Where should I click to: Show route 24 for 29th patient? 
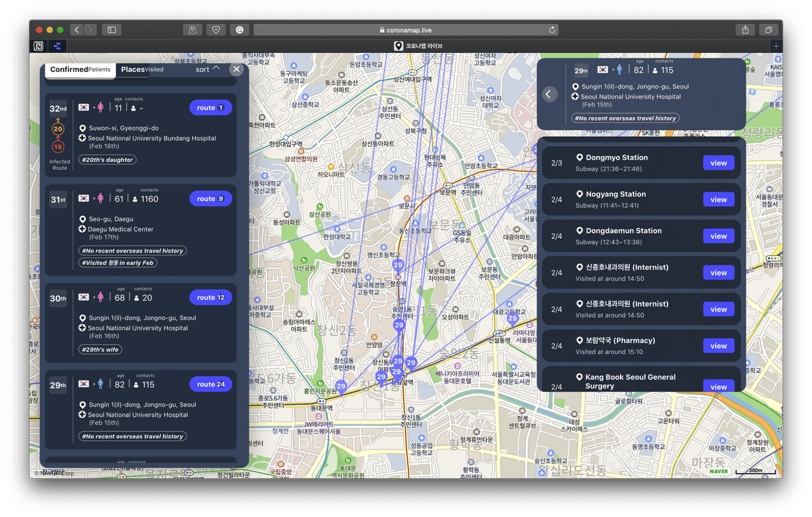click(210, 384)
